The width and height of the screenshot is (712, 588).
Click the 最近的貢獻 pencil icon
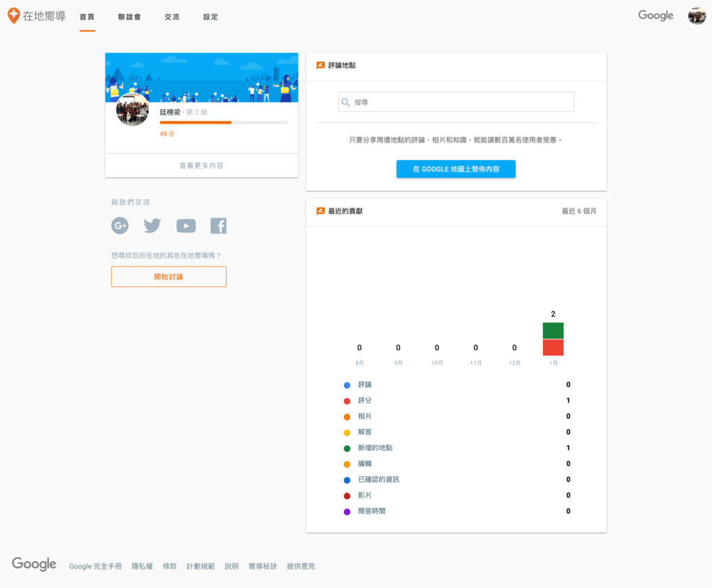[321, 211]
